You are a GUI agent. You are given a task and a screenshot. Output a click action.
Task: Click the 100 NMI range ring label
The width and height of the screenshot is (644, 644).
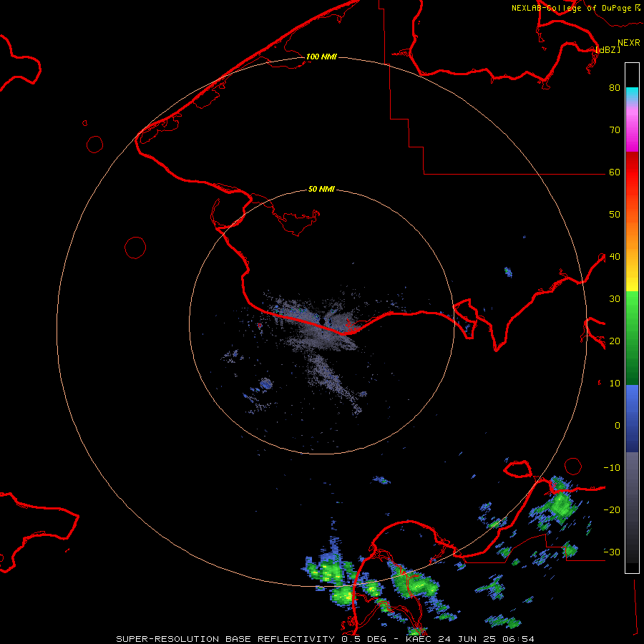pos(321,57)
